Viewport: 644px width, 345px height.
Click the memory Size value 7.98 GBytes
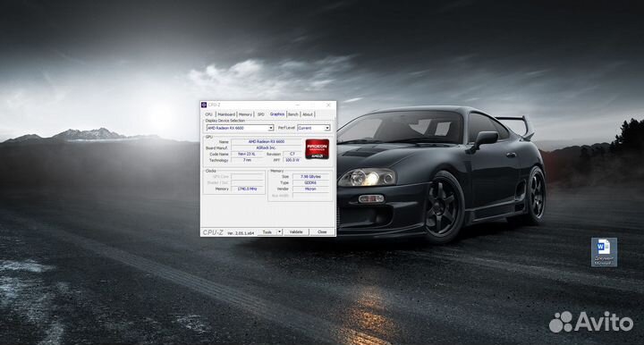[311, 176]
